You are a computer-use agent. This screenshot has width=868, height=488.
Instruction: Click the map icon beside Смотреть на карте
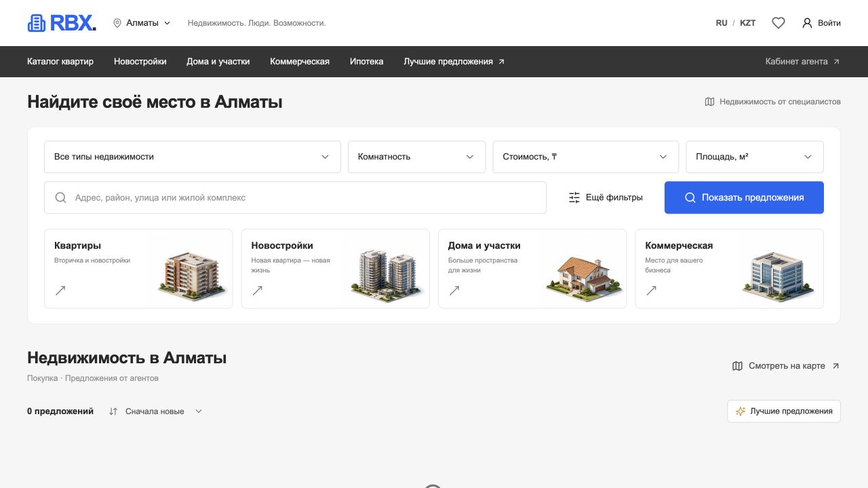pyautogui.click(x=738, y=366)
